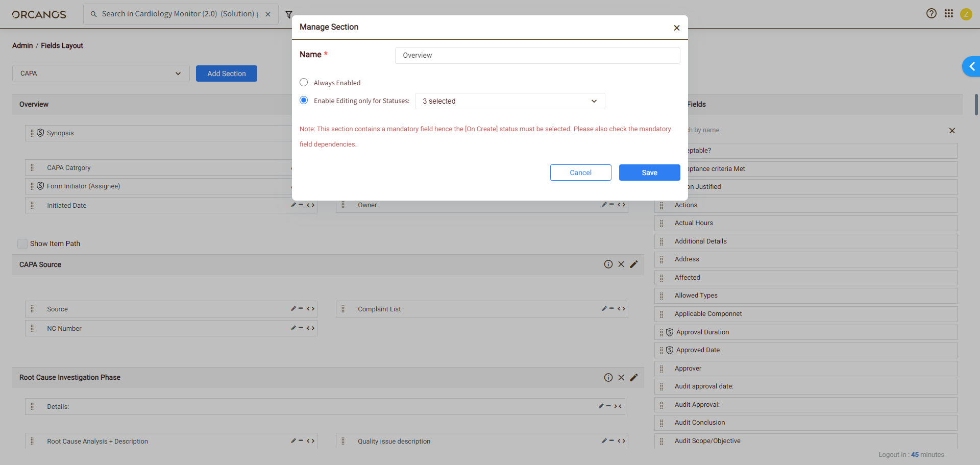The height and width of the screenshot is (465, 980).
Task: Open the user profile avatar menu
Action: 966,14
